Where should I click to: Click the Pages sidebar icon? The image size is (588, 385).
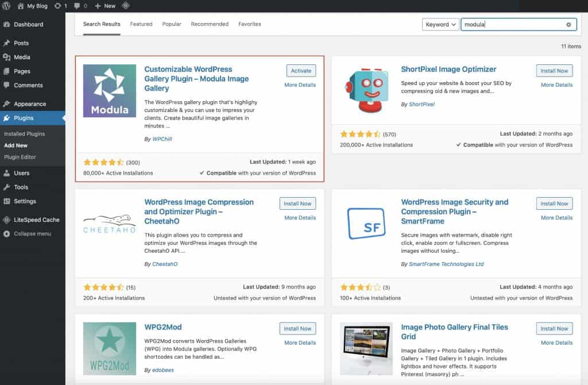(6, 71)
